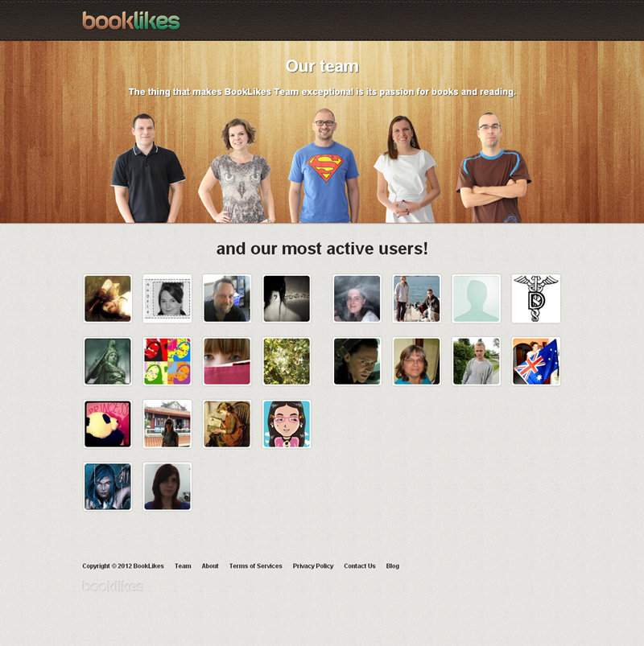The image size is (644, 646).
Task: Open the Team footer link
Action: pos(183,566)
